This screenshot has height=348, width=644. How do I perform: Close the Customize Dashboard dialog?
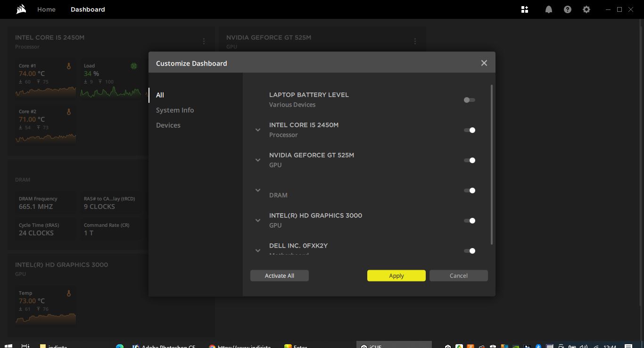click(484, 63)
